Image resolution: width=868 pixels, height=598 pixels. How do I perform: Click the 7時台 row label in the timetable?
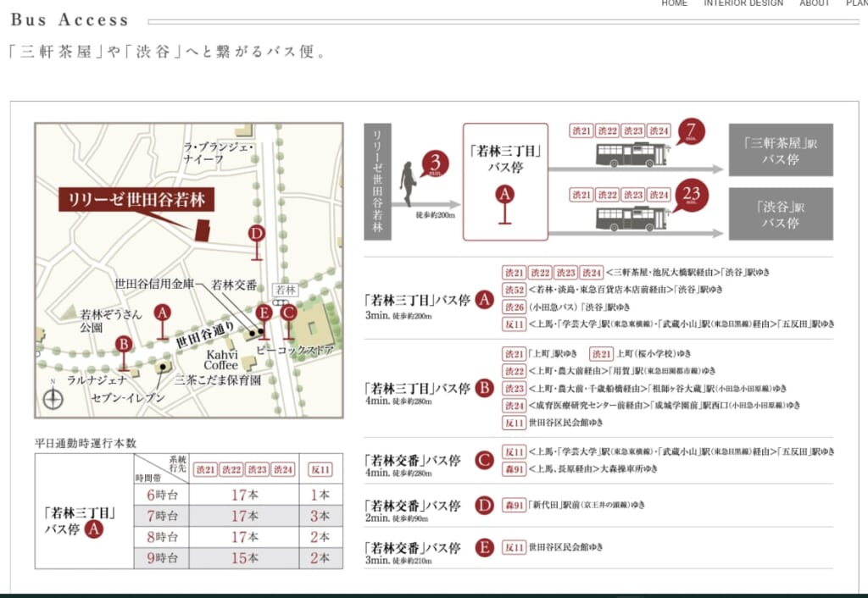tap(162, 516)
